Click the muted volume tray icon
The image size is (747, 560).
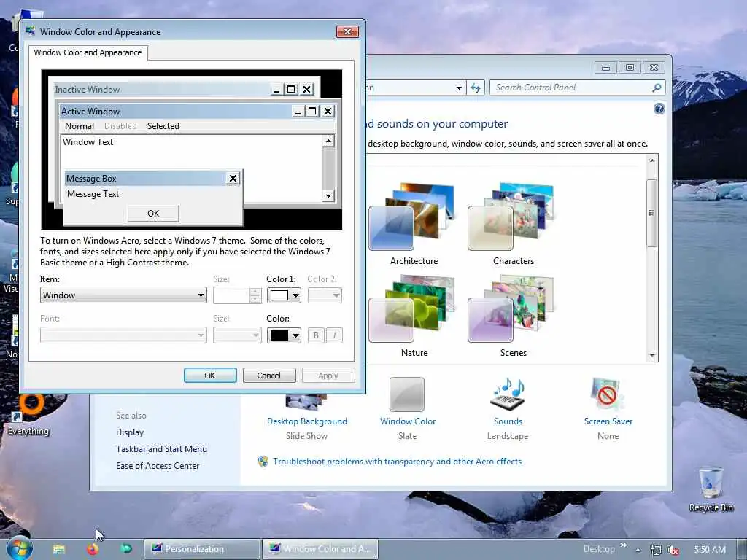(x=673, y=550)
